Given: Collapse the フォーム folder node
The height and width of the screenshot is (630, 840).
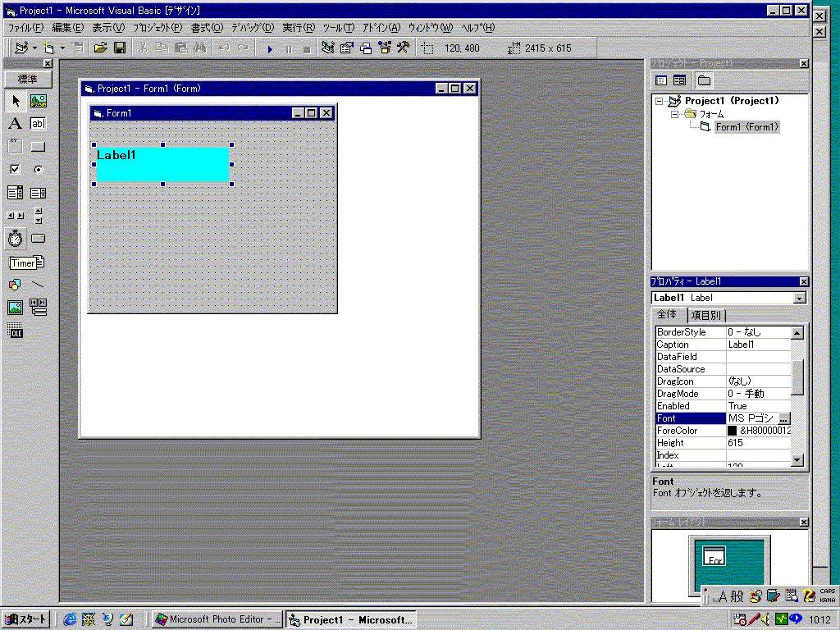Looking at the screenshot, I should (x=674, y=114).
